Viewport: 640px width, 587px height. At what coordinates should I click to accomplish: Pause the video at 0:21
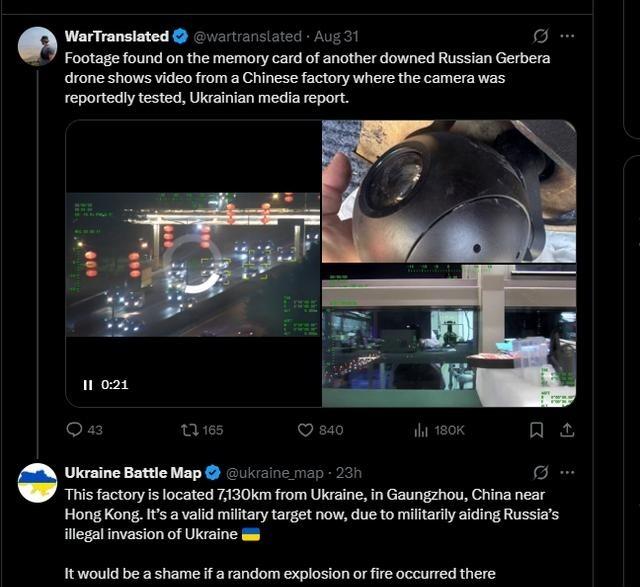tap(87, 385)
